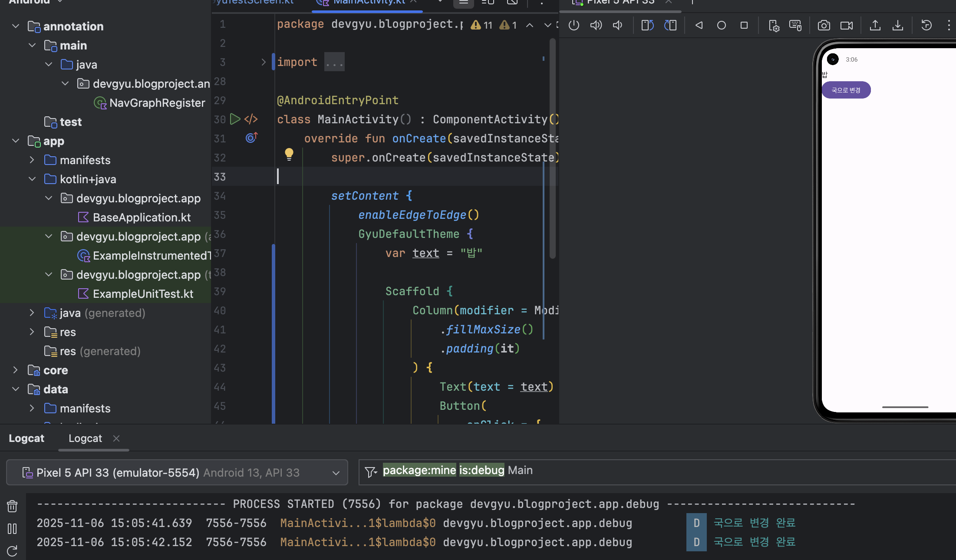Pause Logcat logging

(12, 529)
